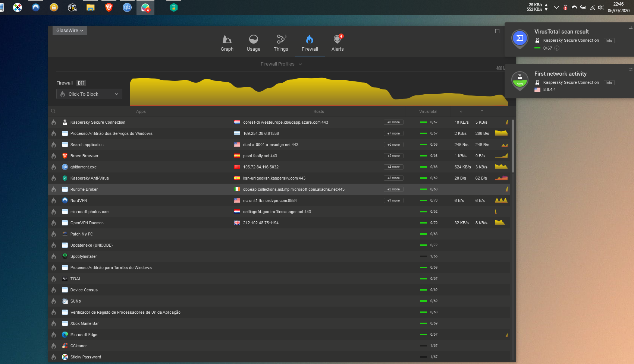Click the TIDAL app icon in list
The image size is (634, 364).
(65, 279)
